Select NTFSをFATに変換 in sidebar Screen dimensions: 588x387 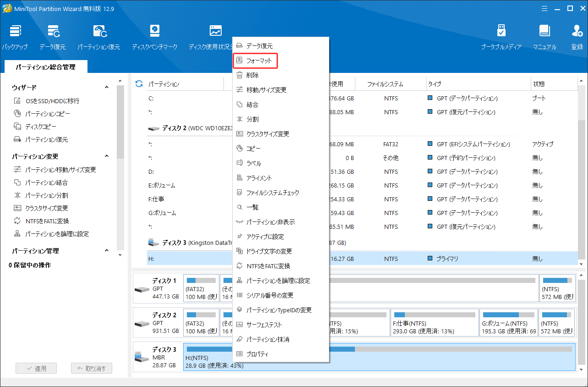(x=41, y=221)
